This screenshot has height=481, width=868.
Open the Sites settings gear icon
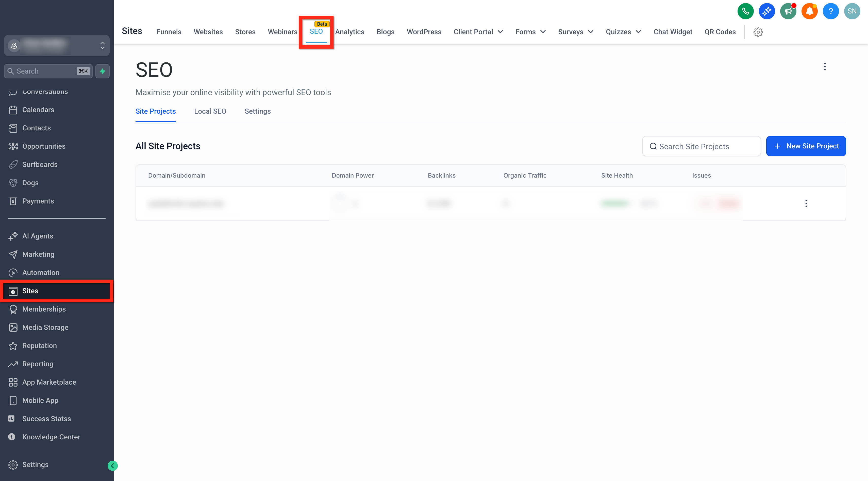tap(758, 32)
